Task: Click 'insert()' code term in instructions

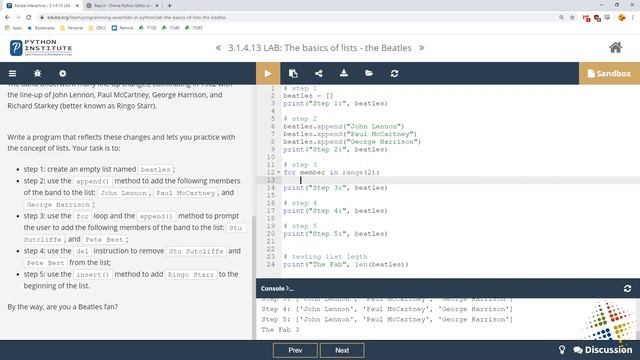Action: click(93, 275)
